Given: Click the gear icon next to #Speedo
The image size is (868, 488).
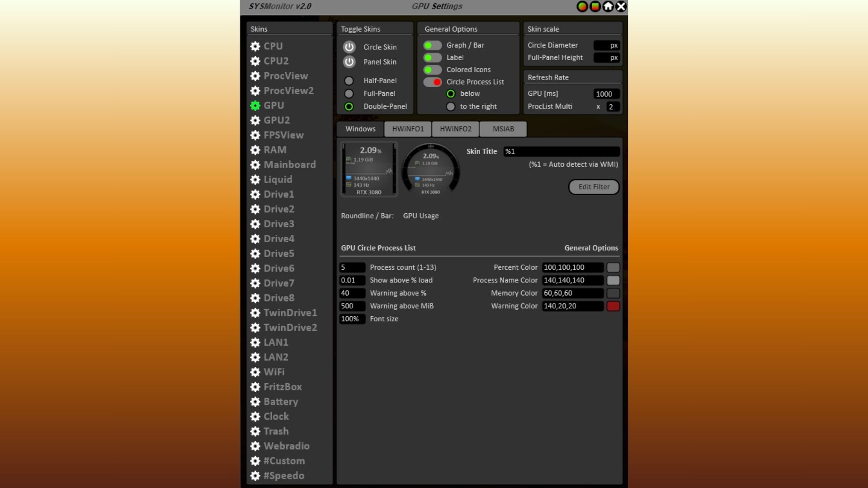Looking at the screenshot, I should [255, 476].
